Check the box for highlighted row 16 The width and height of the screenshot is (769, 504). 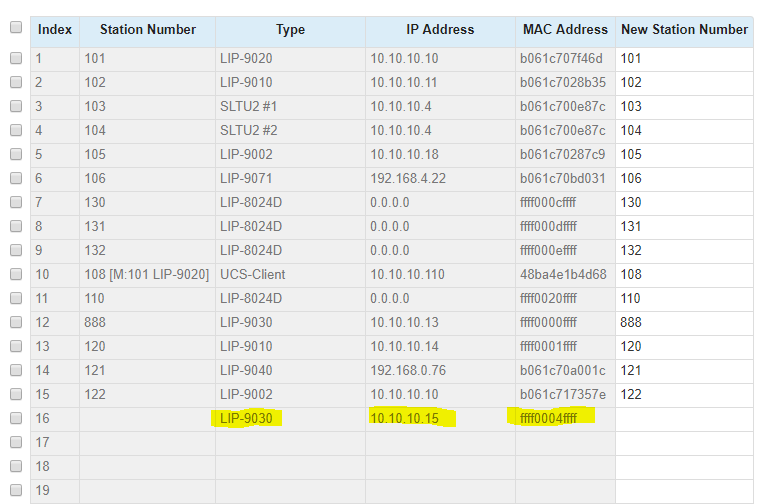16,418
